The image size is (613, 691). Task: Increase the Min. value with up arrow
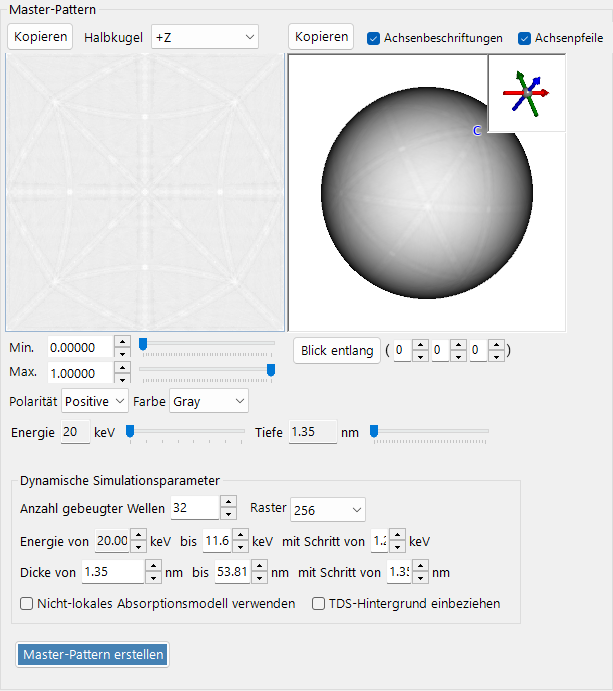point(123,342)
